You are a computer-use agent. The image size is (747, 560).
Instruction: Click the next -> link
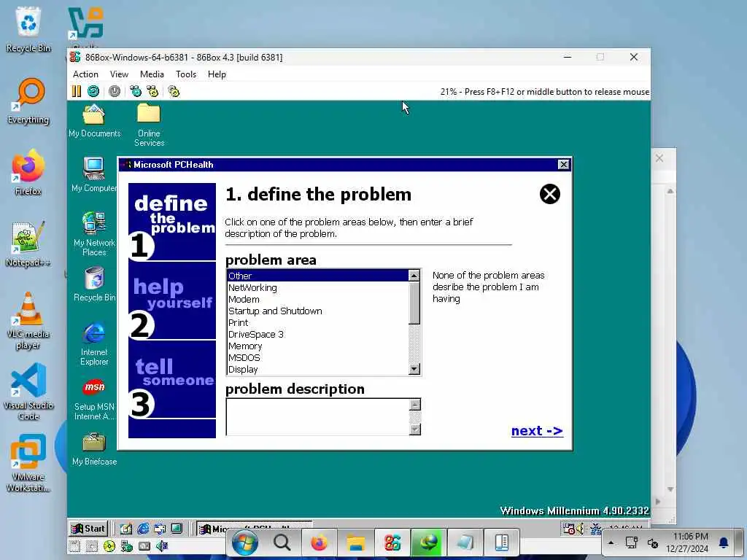[x=537, y=431]
